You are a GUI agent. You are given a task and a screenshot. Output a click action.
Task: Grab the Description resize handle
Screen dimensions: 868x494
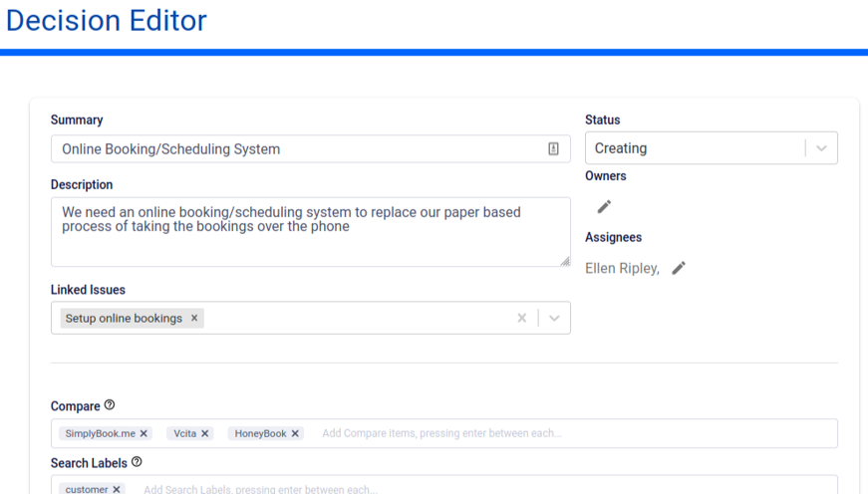[x=565, y=261]
